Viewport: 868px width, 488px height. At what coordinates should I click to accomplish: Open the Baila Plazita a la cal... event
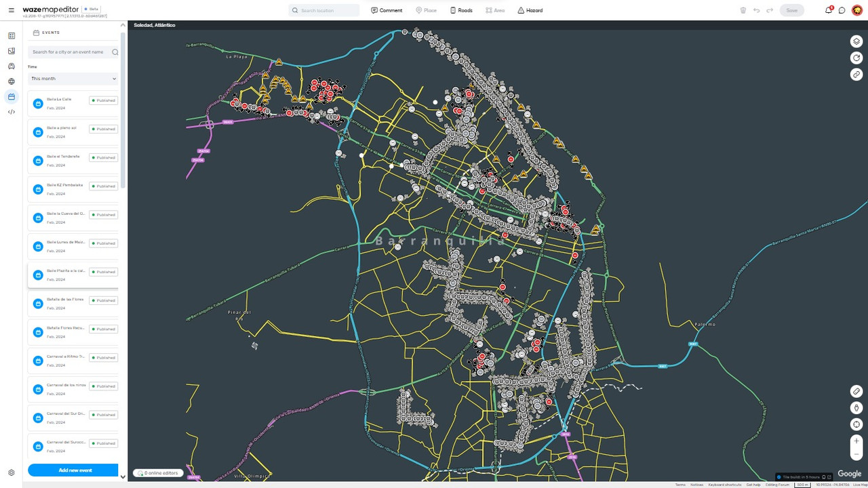73,274
